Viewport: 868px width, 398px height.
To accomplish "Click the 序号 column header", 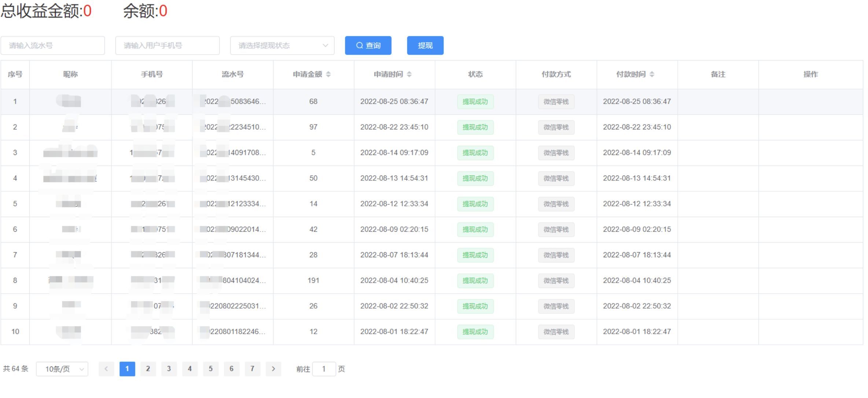I will [x=15, y=74].
